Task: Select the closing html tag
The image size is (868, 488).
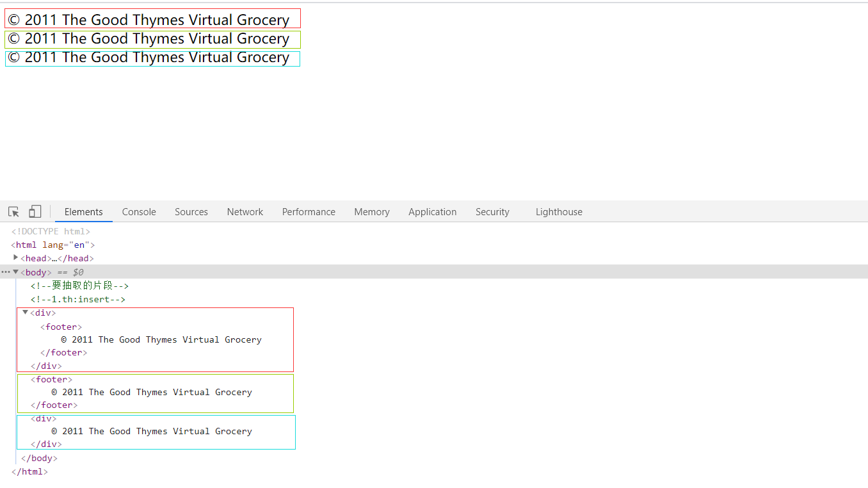Action: point(29,471)
